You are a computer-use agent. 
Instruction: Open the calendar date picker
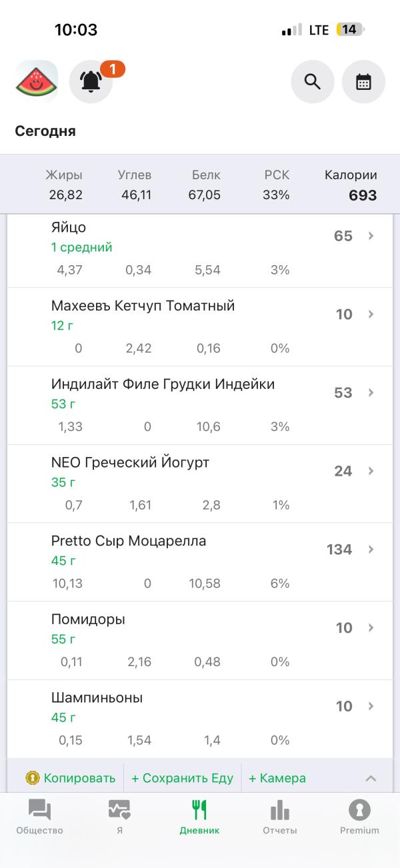tap(363, 81)
